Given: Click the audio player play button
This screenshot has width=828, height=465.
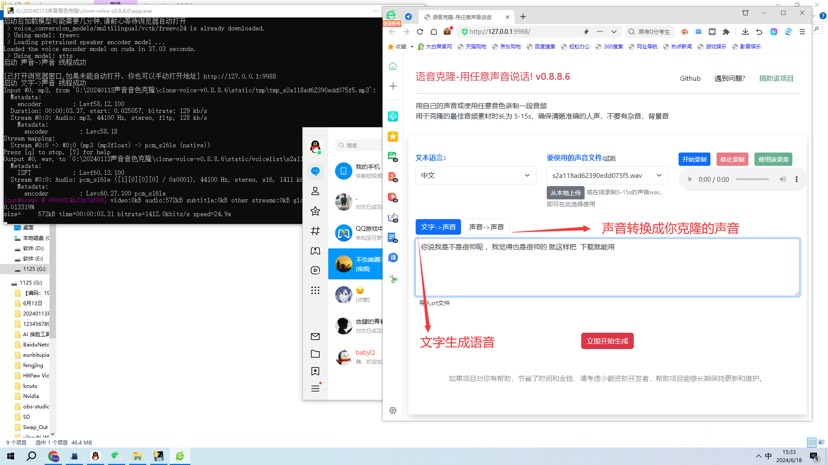Looking at the screenshot, I should (689, 180).
